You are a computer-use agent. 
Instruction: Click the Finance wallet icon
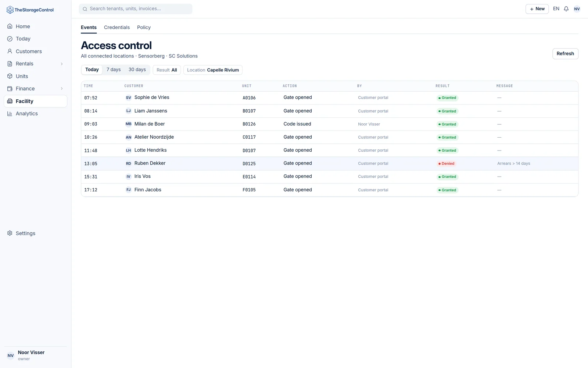point(10,89)
